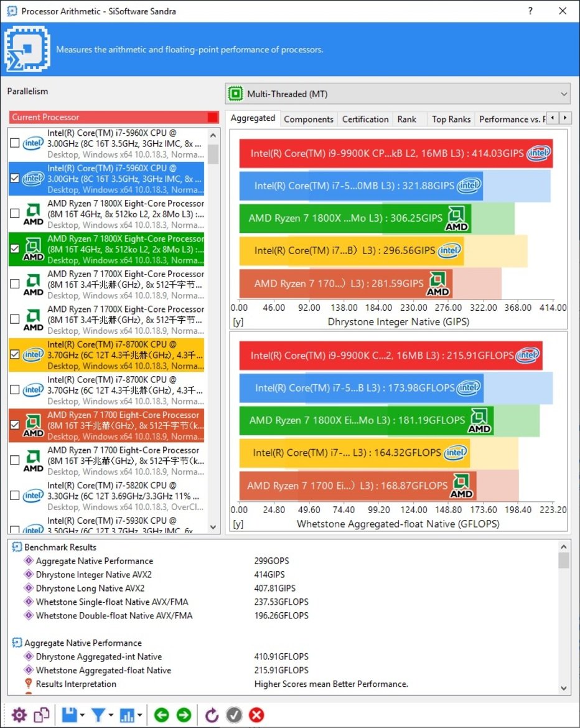Select the AMD Ryzen 7 1800X 181.19GFLOPS bar
This screenshot has width=580, height=728.
pos(366,420)
